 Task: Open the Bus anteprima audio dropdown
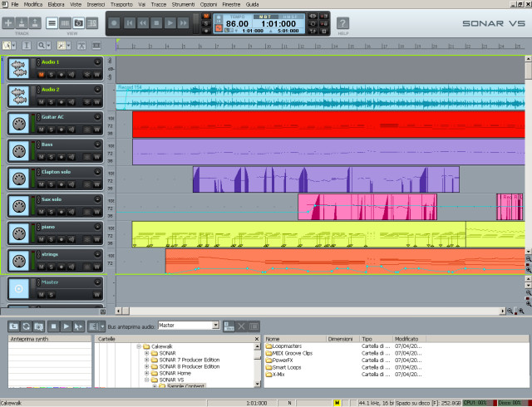click(214, 326)
